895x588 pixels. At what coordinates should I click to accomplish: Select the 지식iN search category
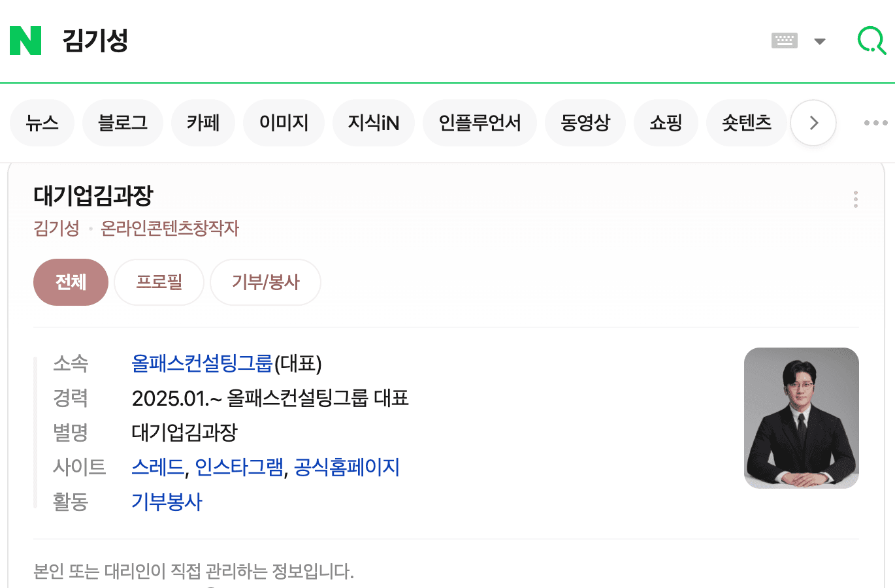point(373,122)
